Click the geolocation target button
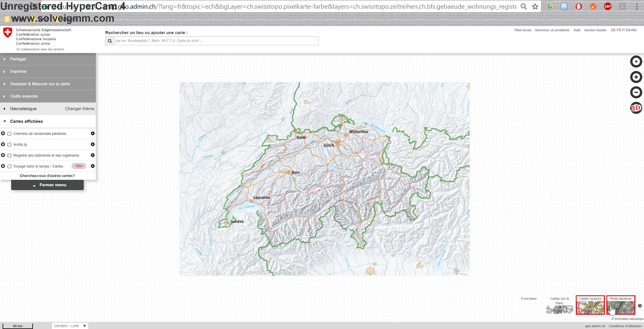The image size is (644, 329). tap(636, 62)
